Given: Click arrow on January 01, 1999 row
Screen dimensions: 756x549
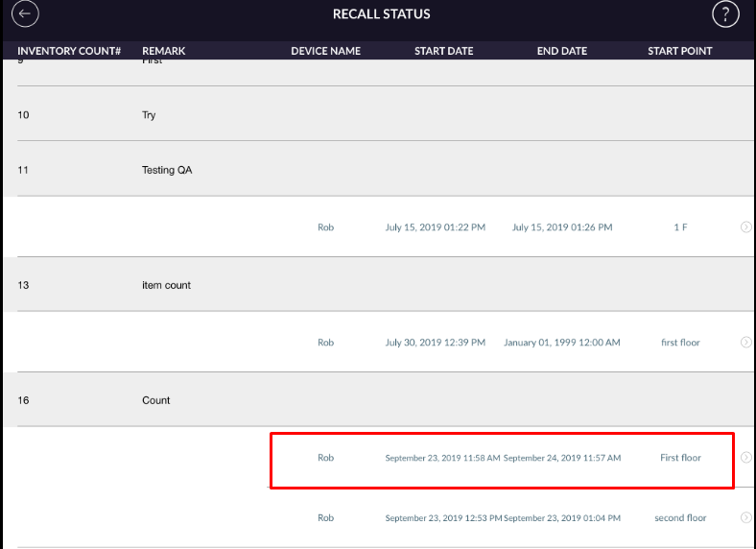Looking at the screenshot, I should point(745,343).
